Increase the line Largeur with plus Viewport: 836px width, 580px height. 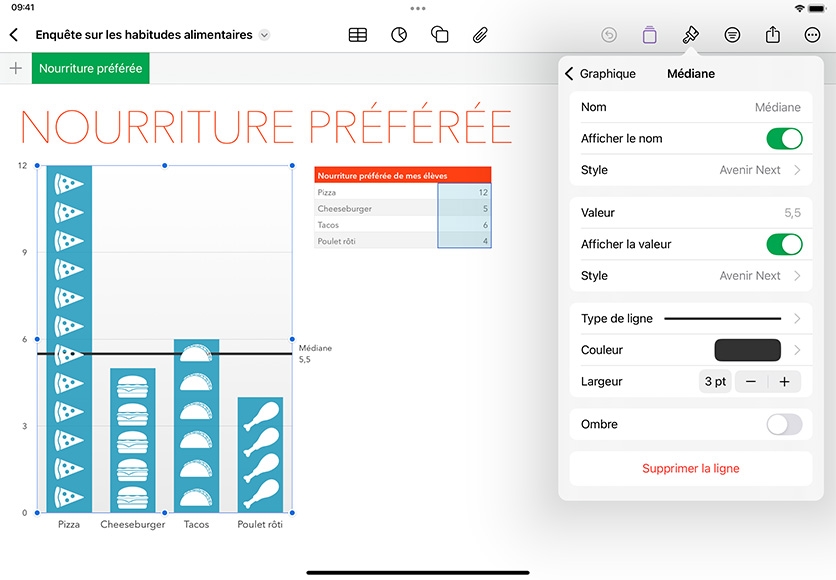pos(784,382)
